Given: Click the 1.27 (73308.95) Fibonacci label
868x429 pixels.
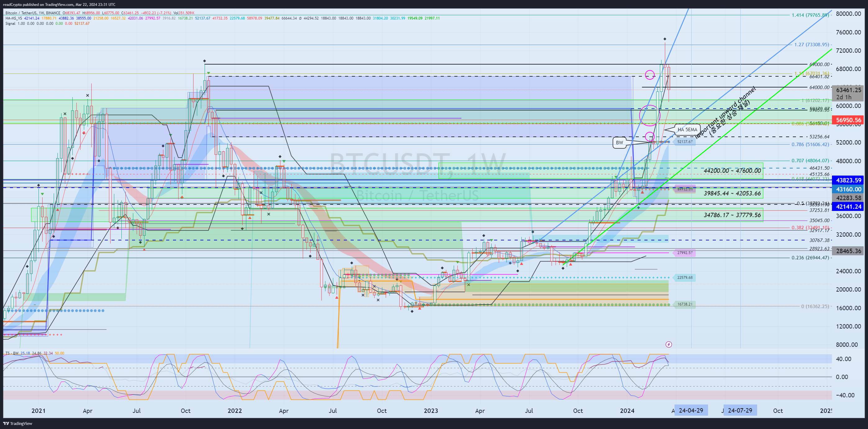Looking at the screenshot, I should [x=811, y=44].
